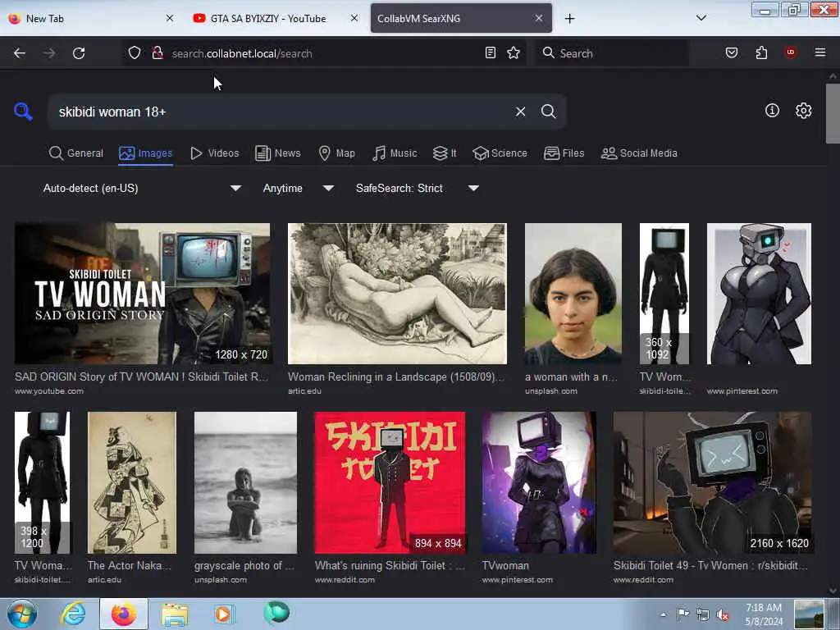Screen dimensions: 840x630
Task: Bookmark this page with the star icon
Action: click(x=514, y=52)
